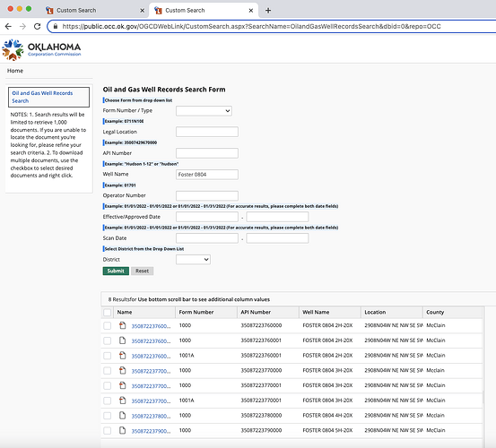This screenshot has height=448, width=496.
Task: Click the browser back arrow
Action: (8, 27)
